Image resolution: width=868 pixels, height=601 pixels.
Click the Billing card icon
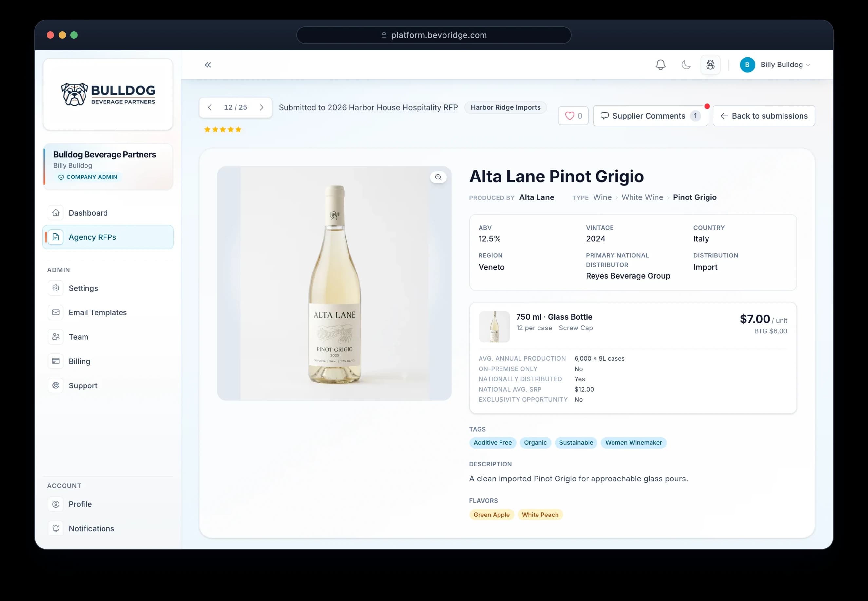pyautogui.click(x=56, y=362)
